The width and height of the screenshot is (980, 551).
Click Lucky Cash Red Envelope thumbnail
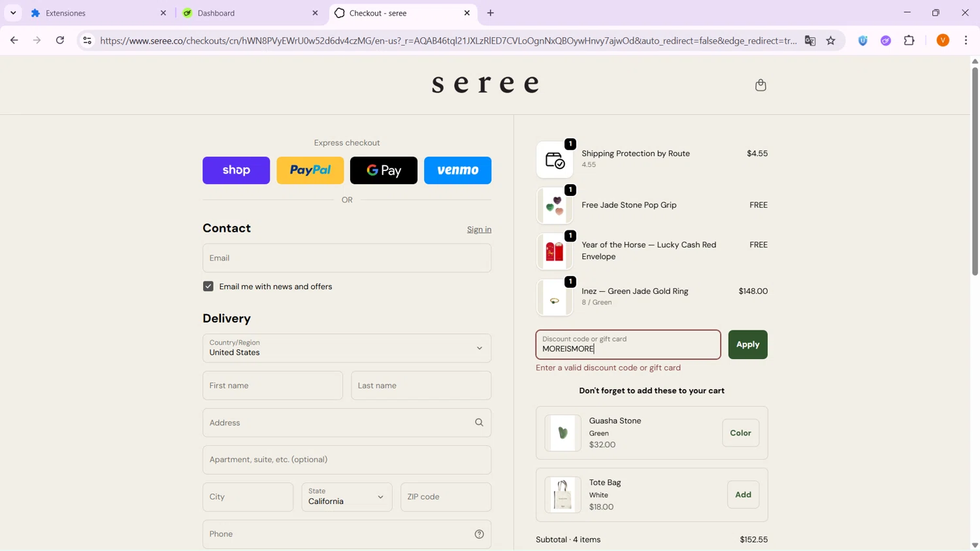(x=555, y=251)
